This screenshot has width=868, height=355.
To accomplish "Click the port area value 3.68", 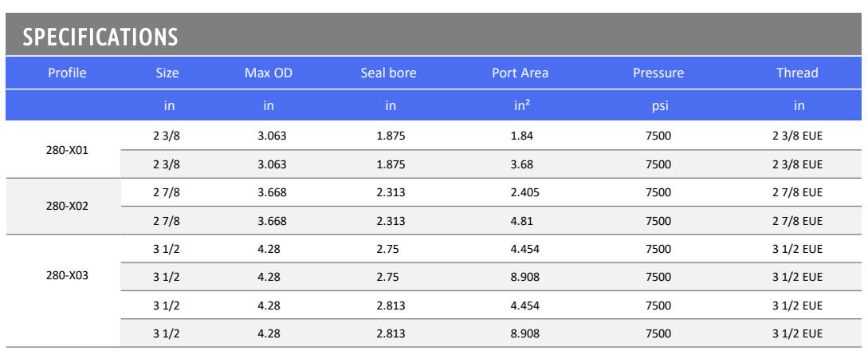I will click(x=522, y=164).
